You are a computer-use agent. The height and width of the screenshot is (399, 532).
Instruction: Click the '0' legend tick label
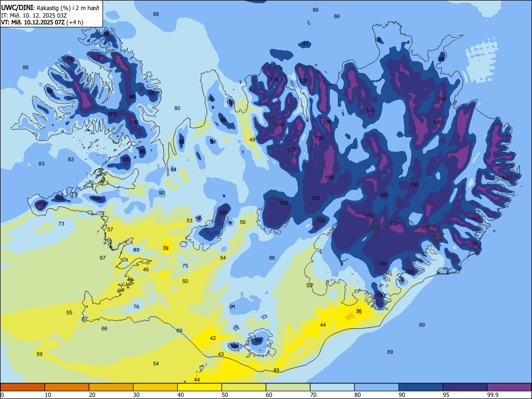2,395
